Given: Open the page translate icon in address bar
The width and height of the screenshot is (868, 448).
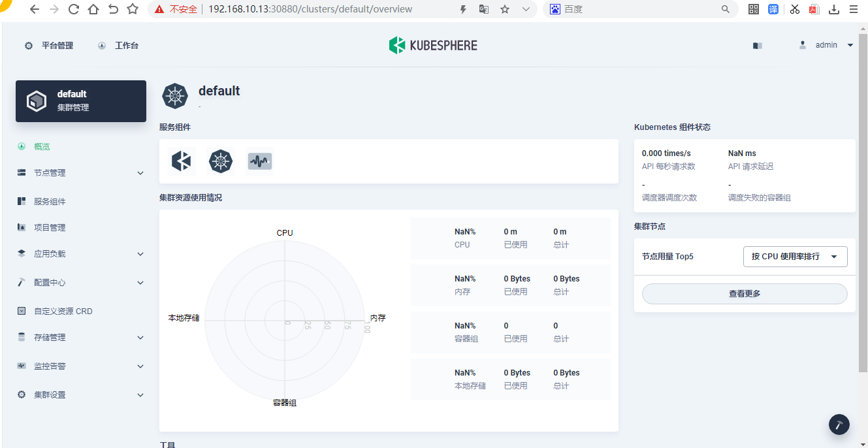Looking at the screenshot, I should (484, 9).
